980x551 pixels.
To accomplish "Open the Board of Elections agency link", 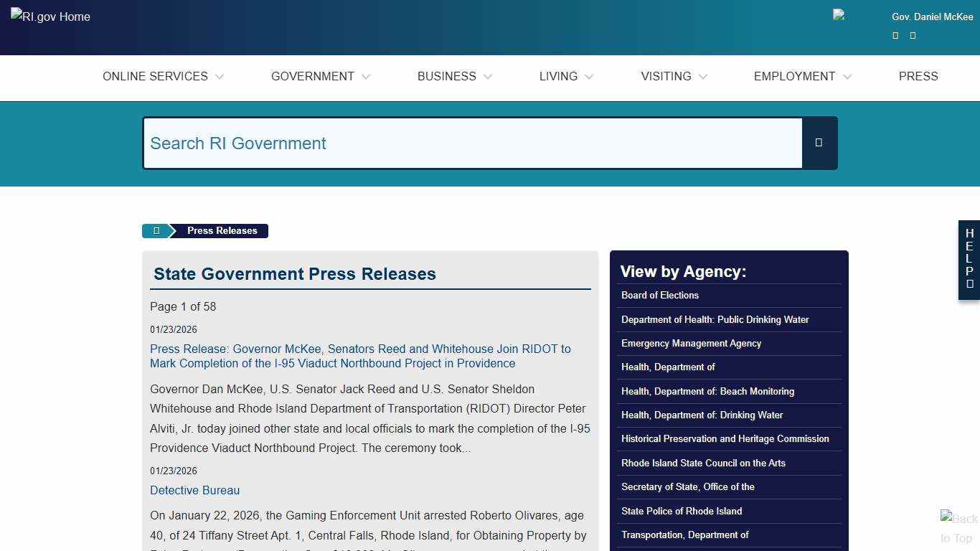I will click(659, 295).
